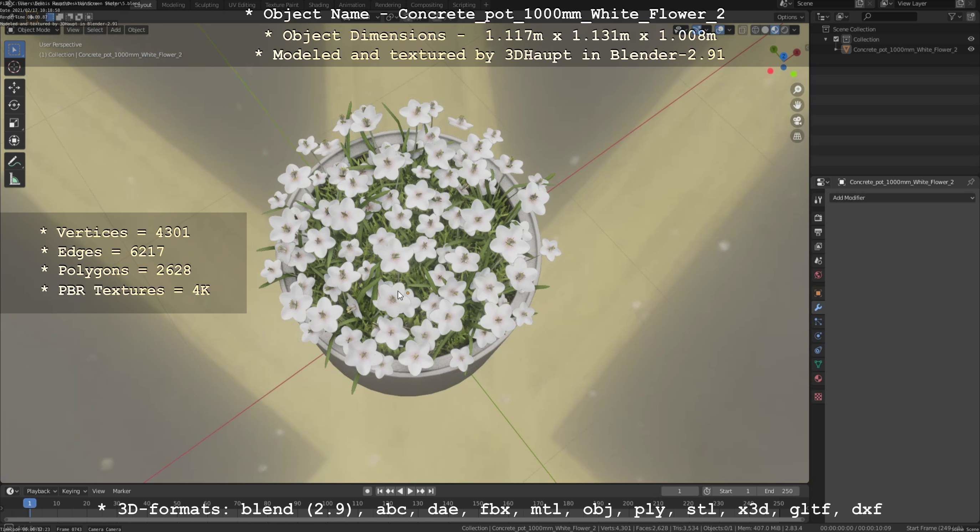
Task: Pick the Scale tool
Action: tap(15, 123)
